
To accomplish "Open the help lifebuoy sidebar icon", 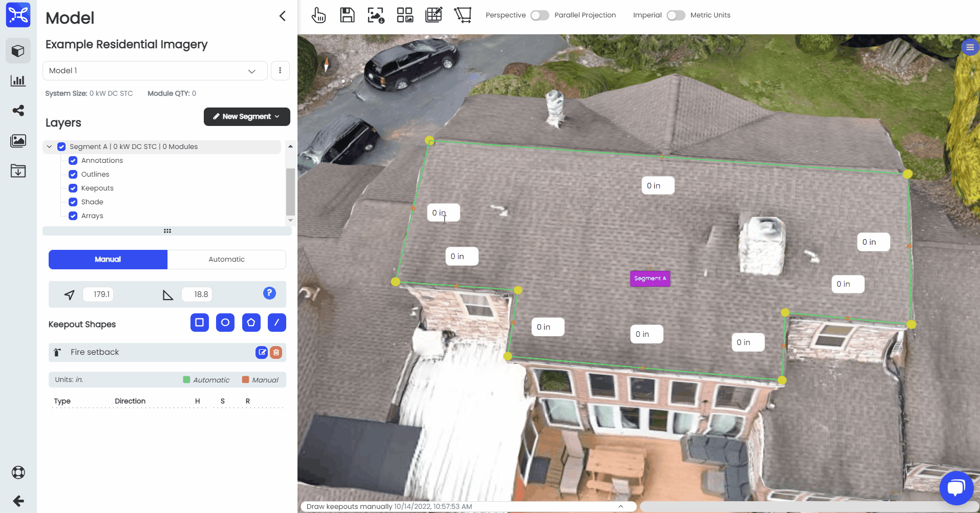I will [x=18, y=472].
